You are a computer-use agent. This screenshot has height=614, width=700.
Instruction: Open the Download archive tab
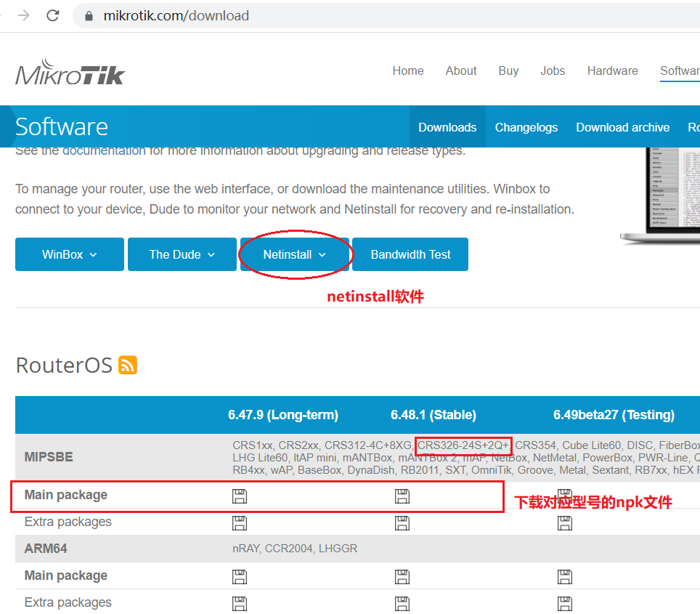pos(622,127)
